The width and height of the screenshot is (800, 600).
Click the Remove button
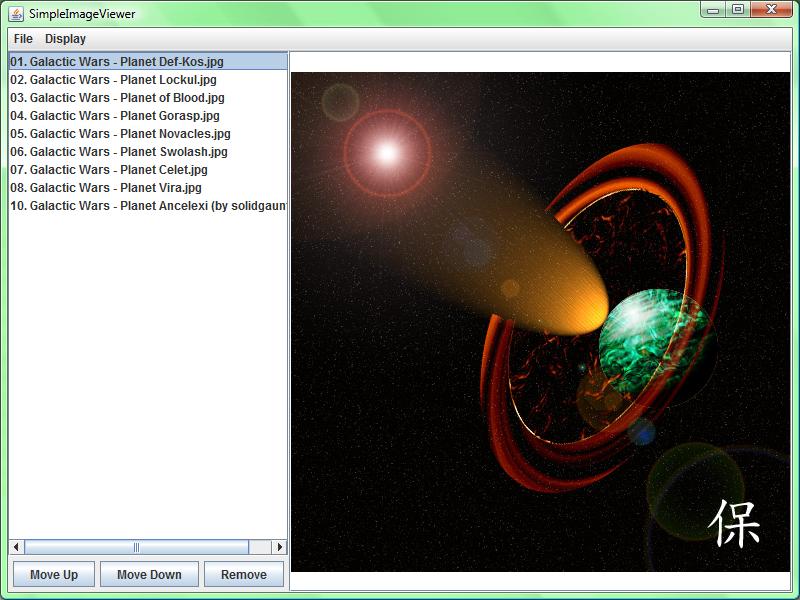(244, 574)
